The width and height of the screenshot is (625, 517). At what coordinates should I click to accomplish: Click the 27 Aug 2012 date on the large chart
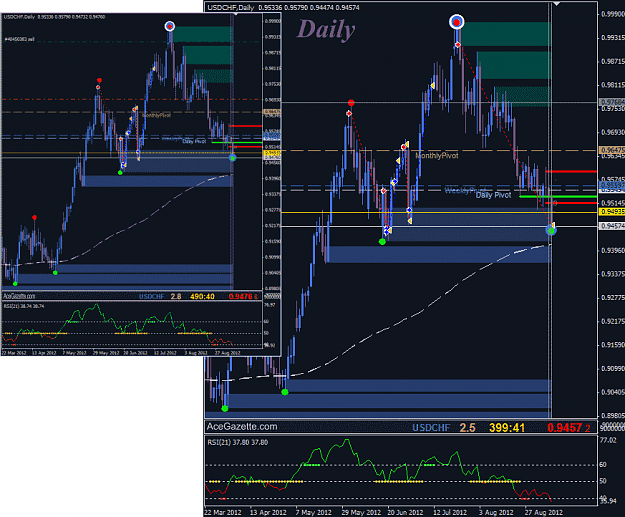tap(544, 512)
